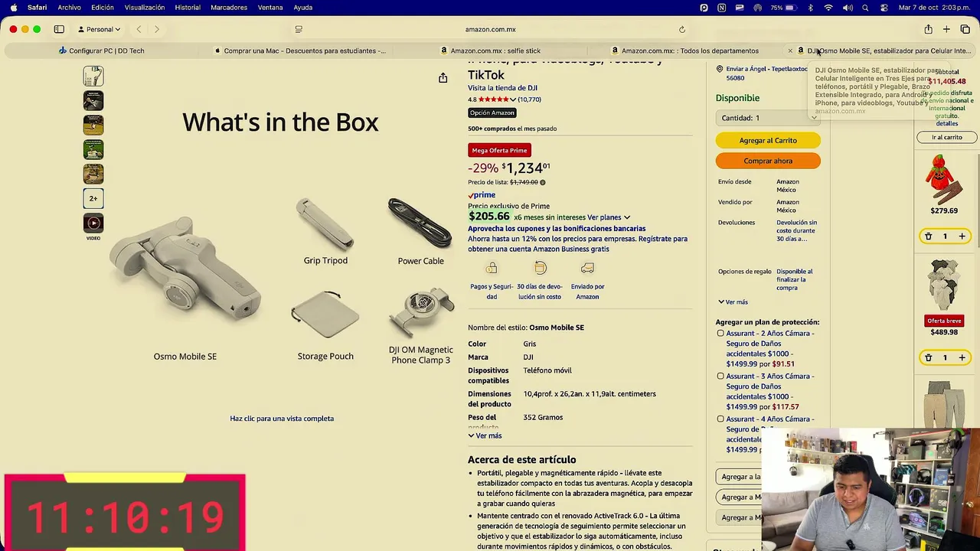Click the Bluetooth icon in menu bar
Image resolution: width=980 pixels, height=551 pixels.
pyautogui.click(x=810, y=8)
